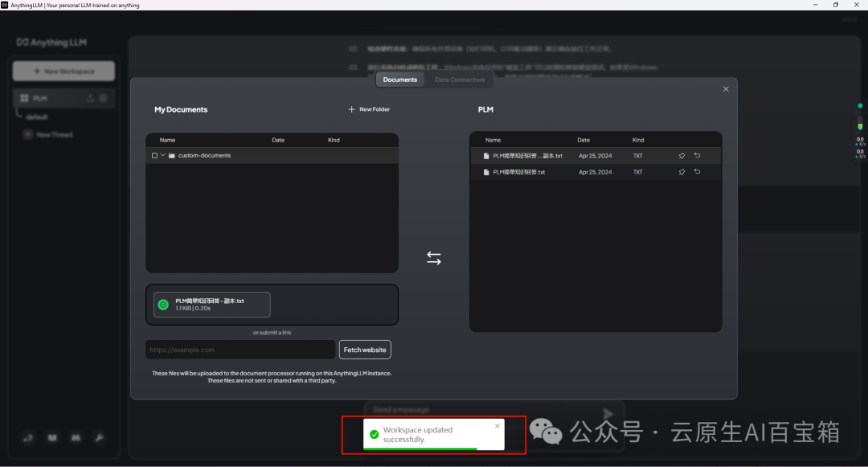This screenshot has height=467, width=868.
Task: Click the PLM workspace grid icon
Action: click(x=24, y=98)
